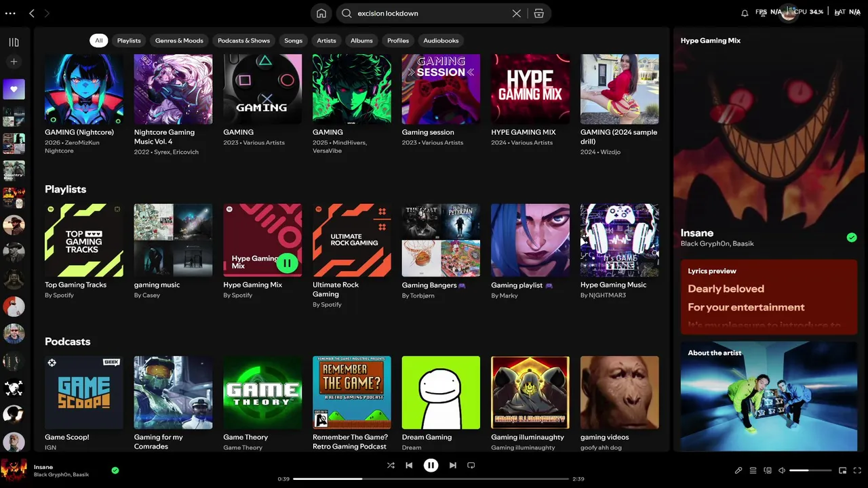
Task: Open Gaming illuminaughty podcast
Action: (530, 392)
